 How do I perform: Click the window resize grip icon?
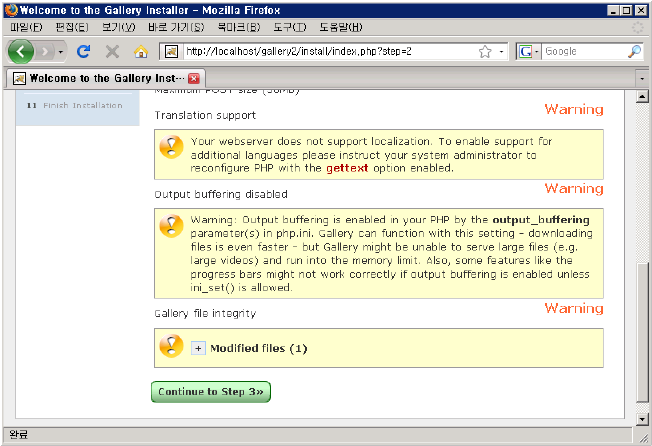644,437
